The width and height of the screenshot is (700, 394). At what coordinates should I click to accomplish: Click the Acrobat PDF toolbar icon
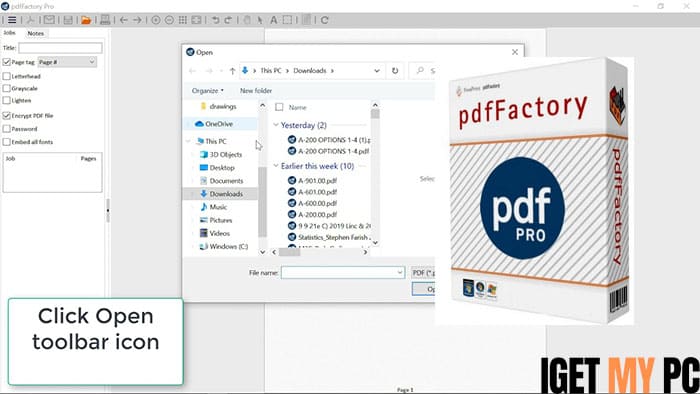30,20
